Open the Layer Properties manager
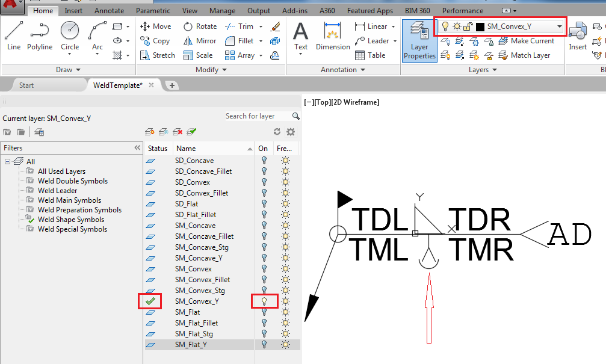Screen dimensions: 606x364 click(419, 40)
